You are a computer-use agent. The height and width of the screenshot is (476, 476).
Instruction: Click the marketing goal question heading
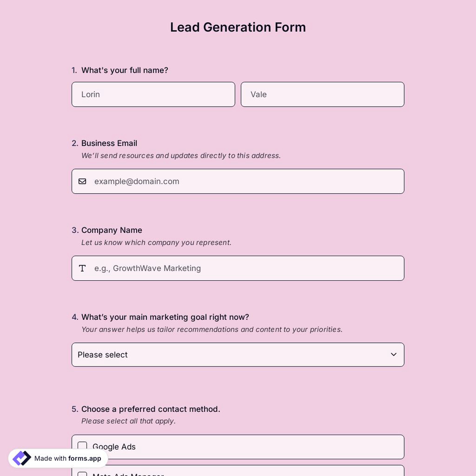(165, 317)
